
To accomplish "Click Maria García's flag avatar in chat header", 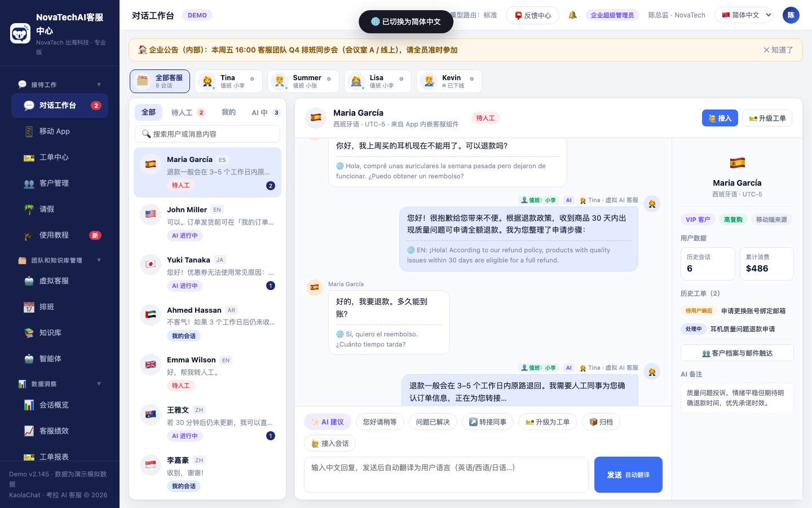I will coord(316,117).
